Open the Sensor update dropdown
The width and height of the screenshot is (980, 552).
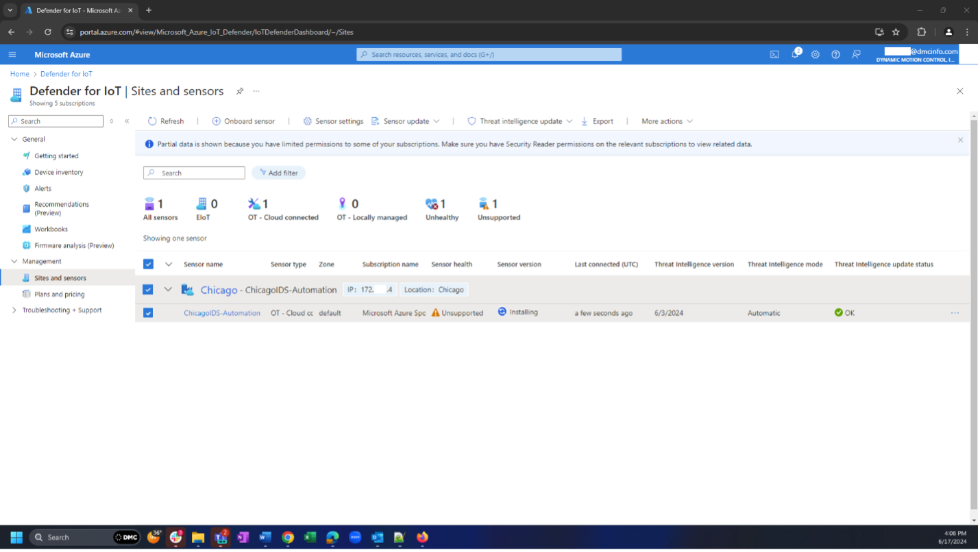pos(405,121)
